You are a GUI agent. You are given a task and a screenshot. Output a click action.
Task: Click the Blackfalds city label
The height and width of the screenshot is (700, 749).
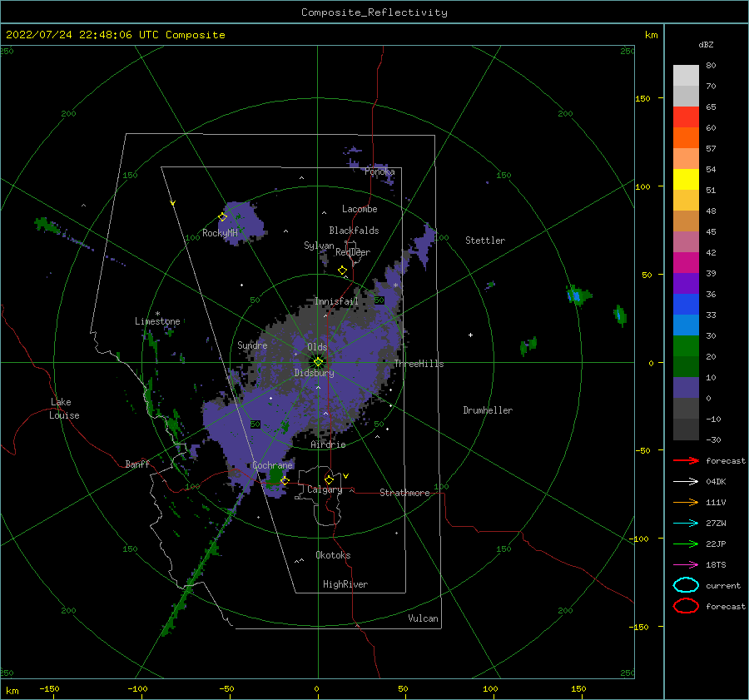pos(354,231)
